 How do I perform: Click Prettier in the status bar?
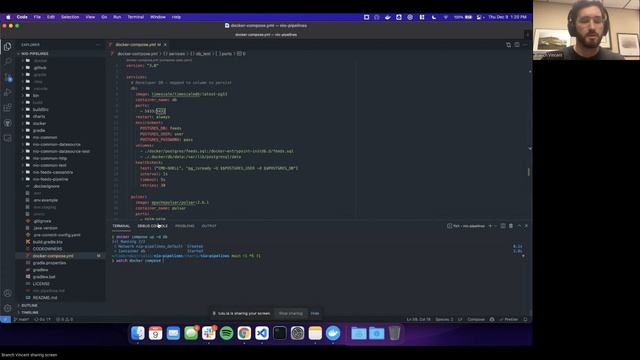click(x=509, y=319)
